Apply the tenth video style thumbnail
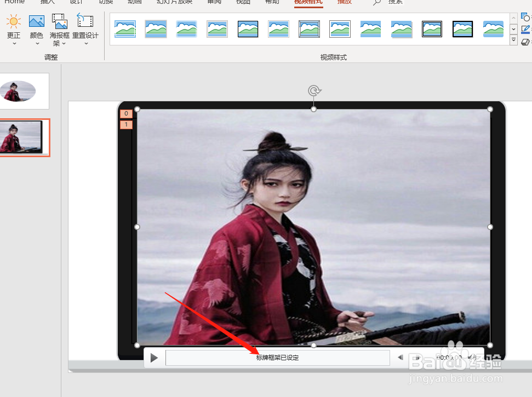This screenshot has width=532, height=397. (x=401, y=29)
